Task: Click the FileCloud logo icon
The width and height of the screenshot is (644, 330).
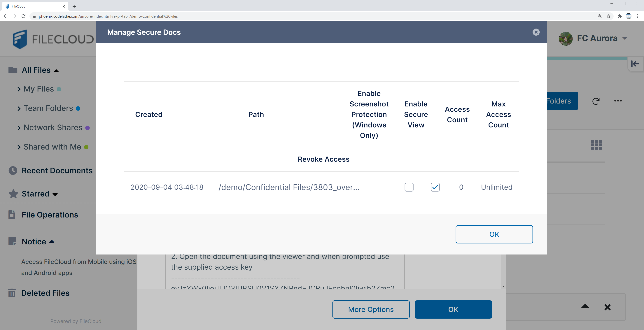Action: (x=21, y=39)
